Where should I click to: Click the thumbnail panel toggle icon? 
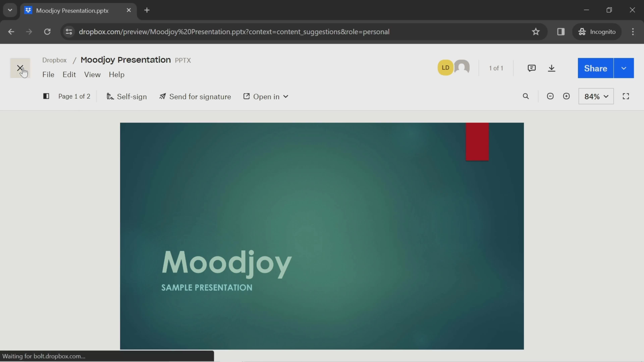click(46, 96)
